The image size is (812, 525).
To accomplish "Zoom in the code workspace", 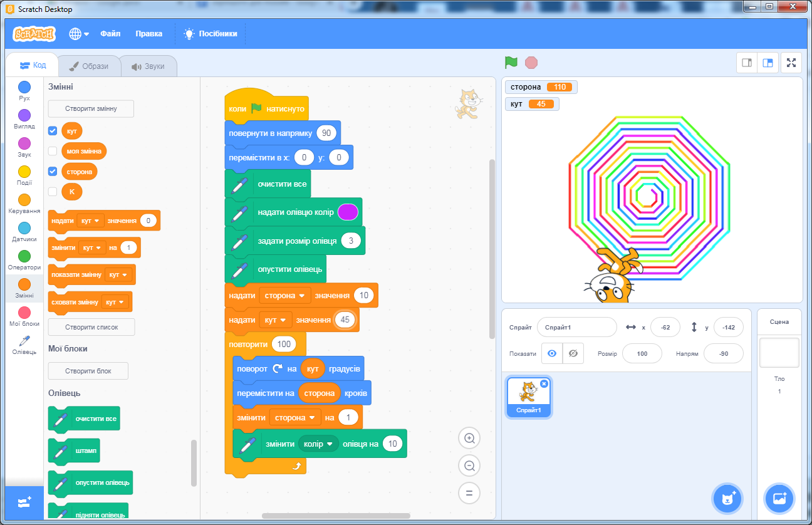I will point(469,438).
